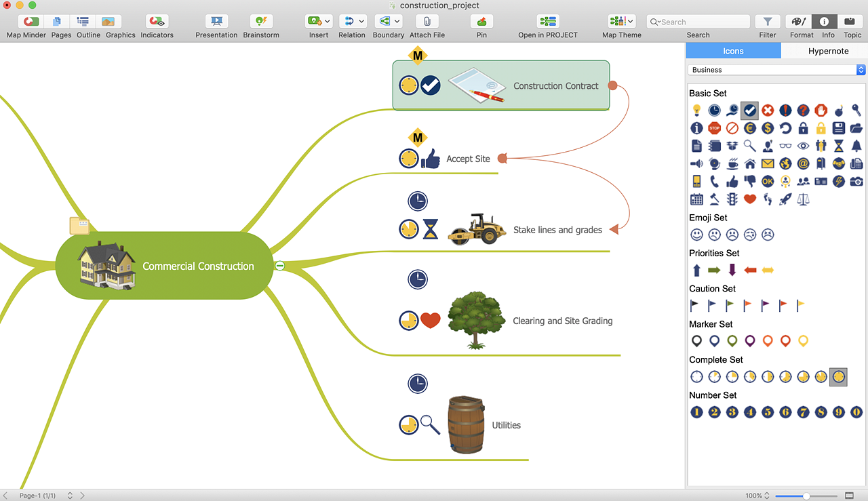This screenshot has height=501, width=868.
Task: Click the Insert topic button
Action: (x=314, y=22)
